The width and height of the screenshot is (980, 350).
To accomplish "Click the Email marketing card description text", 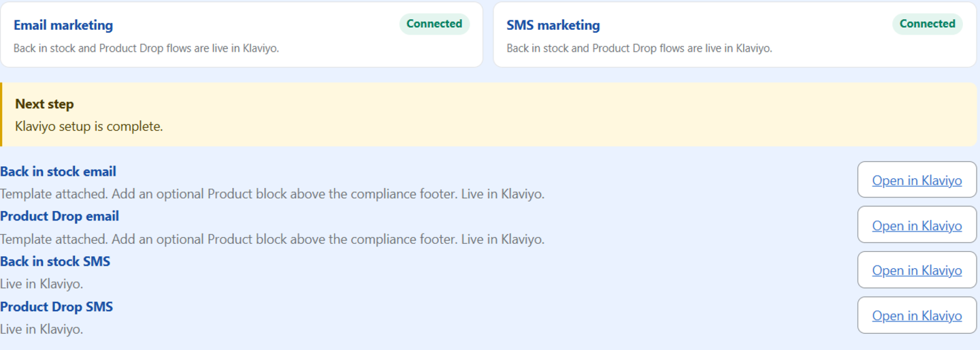I will (x=146, y=48).
